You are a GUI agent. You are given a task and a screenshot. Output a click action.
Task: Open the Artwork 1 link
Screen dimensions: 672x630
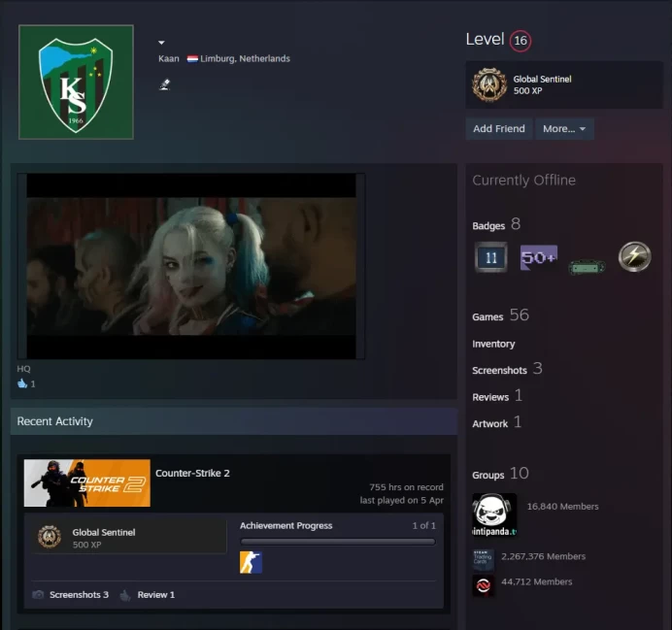click(x=497, y=422)
